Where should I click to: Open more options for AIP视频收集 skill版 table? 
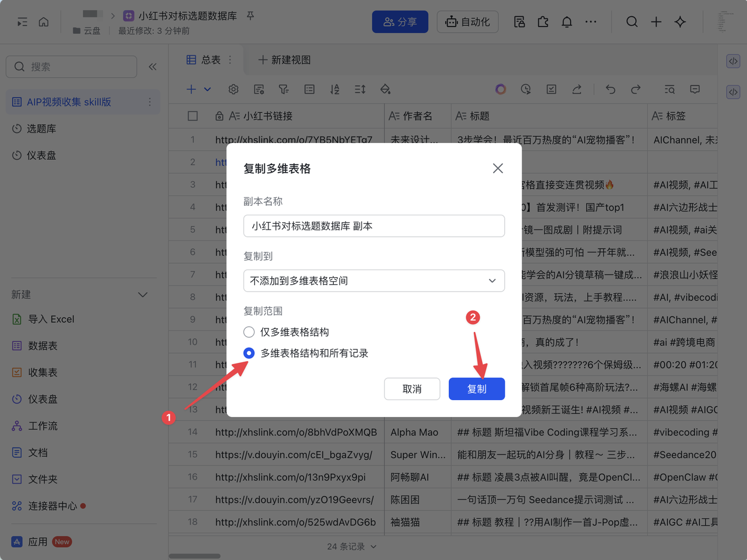149,102
